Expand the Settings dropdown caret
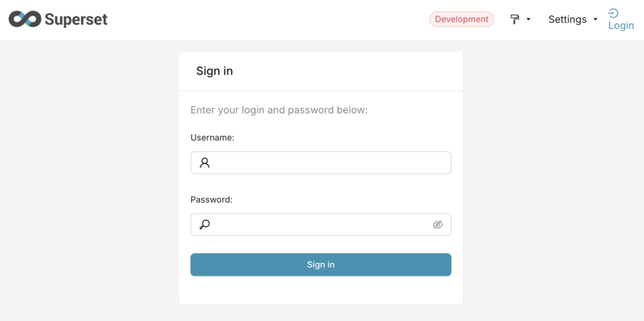This screenshot has height=321, width=644. coord(596,20)
